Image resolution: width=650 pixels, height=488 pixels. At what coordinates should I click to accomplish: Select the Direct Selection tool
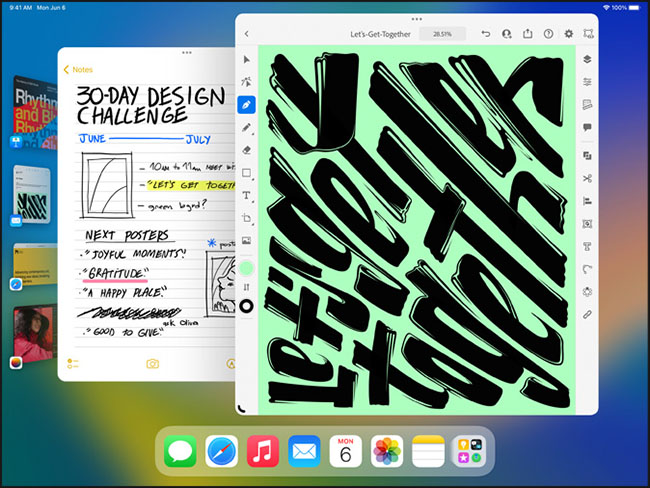point(246,82)
